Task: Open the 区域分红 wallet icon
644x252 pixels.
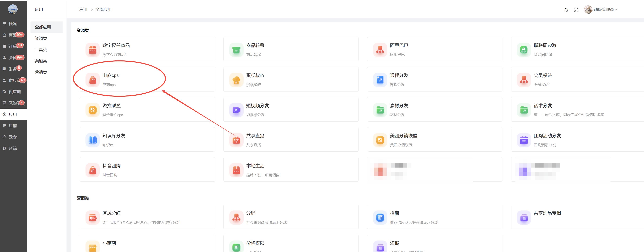Action: click(x=93, y=217)
